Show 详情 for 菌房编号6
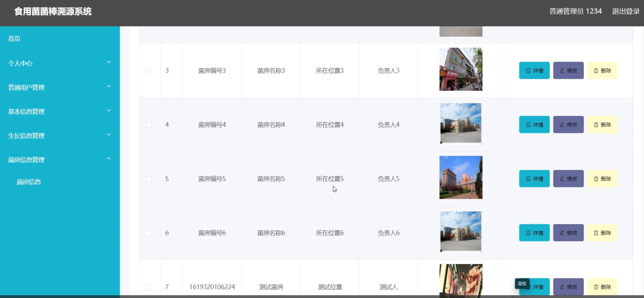Viewport: 644px width, 298px height. [534, 233]
